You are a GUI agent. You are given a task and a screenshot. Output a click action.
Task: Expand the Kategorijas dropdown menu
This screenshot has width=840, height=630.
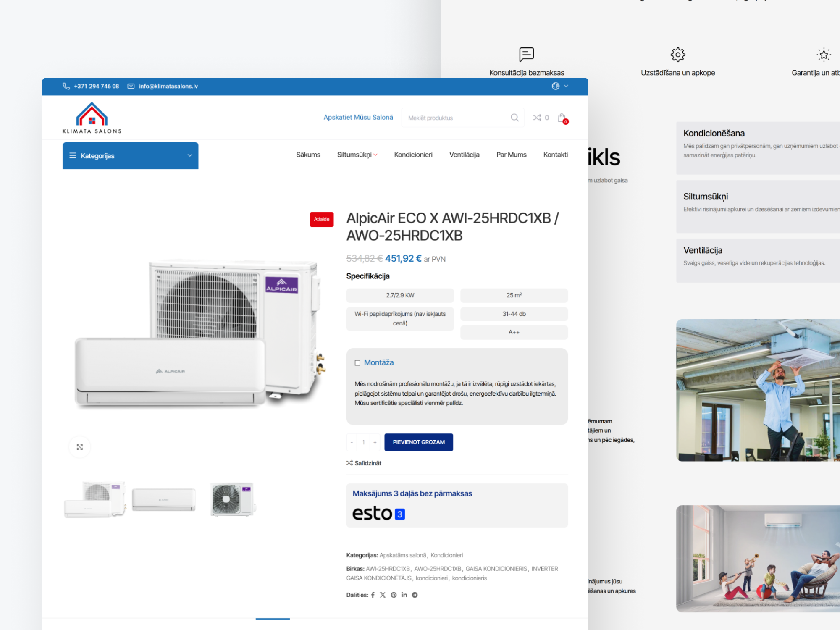click(x=130, y=155)
